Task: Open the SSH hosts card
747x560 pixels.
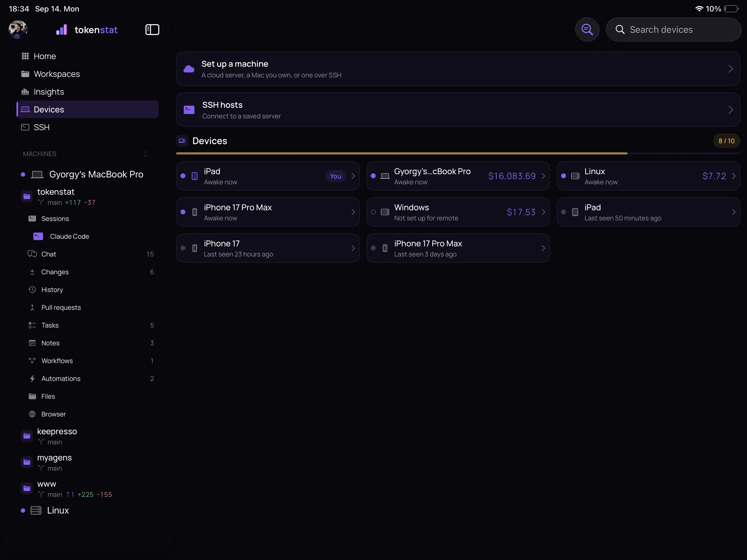Action: [458, 110]
